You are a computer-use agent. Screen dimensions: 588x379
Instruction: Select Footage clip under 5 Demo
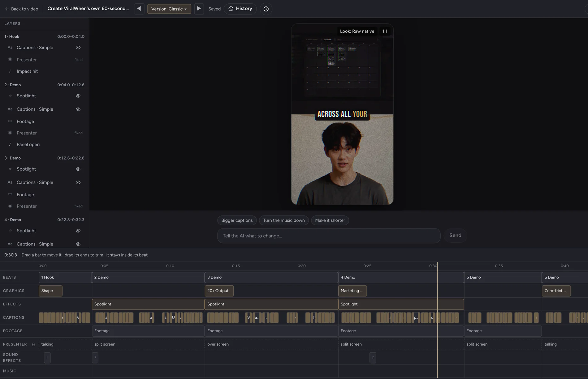(503, 331)
